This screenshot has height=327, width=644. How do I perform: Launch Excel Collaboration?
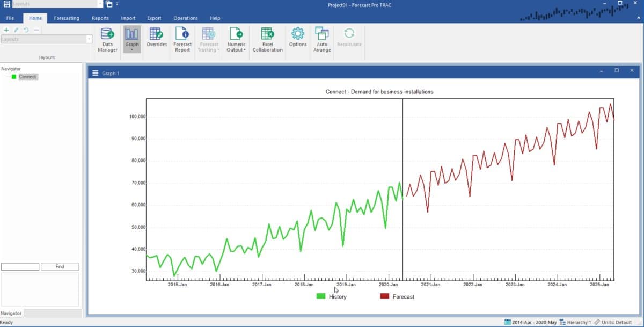click(267, 41)
